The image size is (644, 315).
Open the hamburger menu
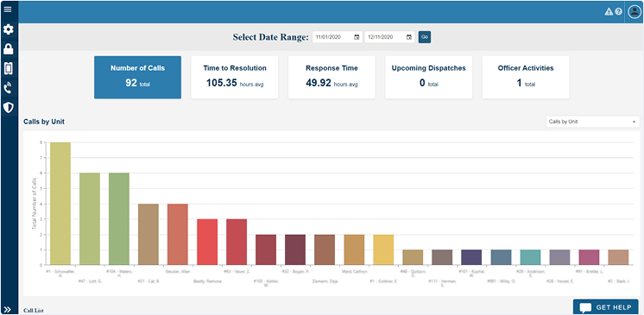(8, 9)
